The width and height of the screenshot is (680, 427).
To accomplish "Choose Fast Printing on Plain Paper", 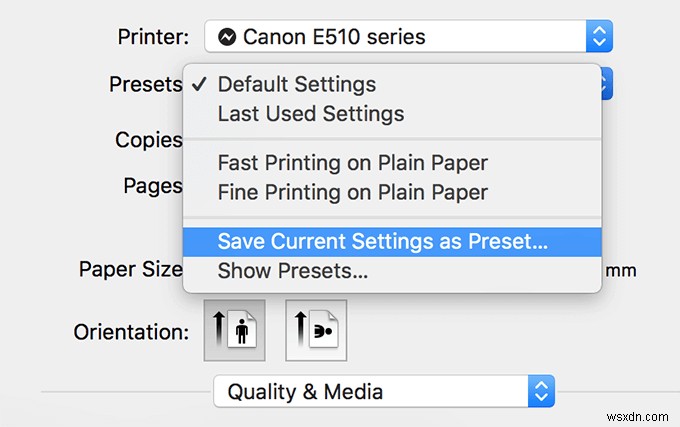I will point(352,163).
